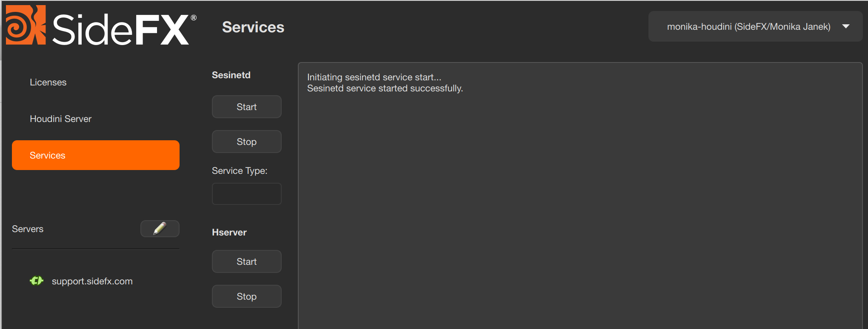Open the support.sidefx.com link

pyautogui.click(x=92, y=281)
